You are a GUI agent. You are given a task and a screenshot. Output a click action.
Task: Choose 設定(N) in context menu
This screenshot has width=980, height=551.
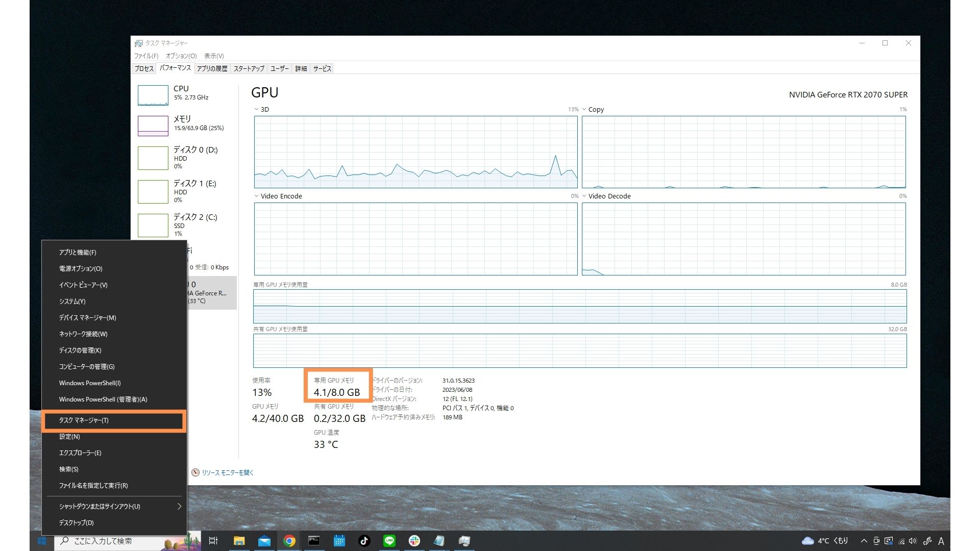point(114,437)
